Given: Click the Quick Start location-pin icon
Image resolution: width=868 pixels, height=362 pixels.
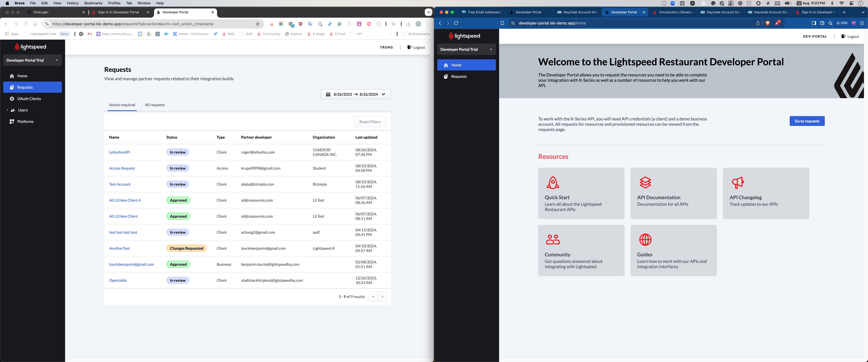Looking at the screenshot, I should coord(553,182).
